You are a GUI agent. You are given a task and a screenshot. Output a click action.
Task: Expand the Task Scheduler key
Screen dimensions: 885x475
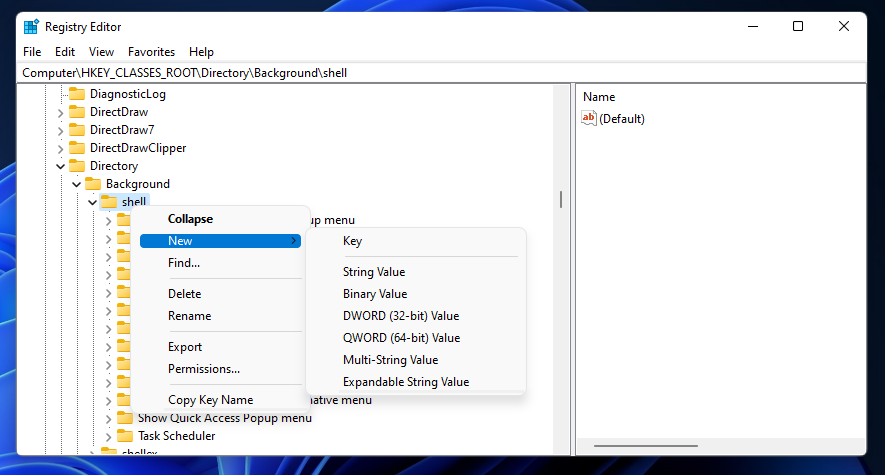108,437
